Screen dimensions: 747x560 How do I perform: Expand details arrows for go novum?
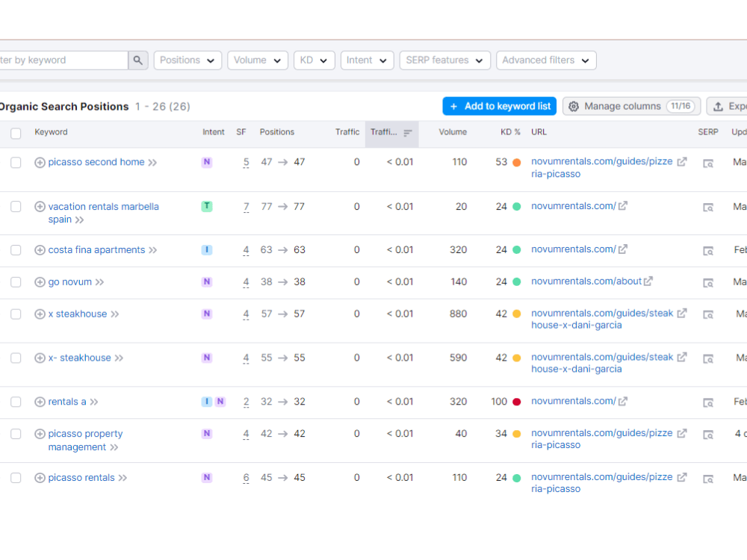pos(99,282)
